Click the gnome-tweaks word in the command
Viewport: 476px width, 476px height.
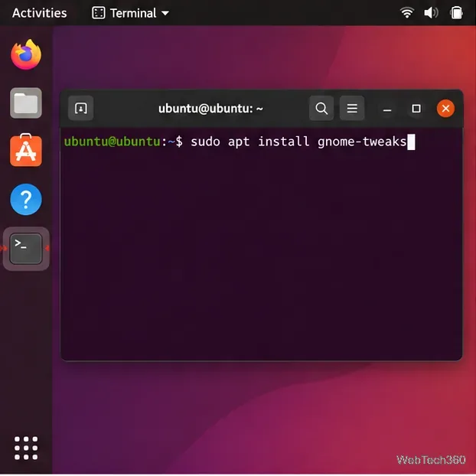coord(362,142)
